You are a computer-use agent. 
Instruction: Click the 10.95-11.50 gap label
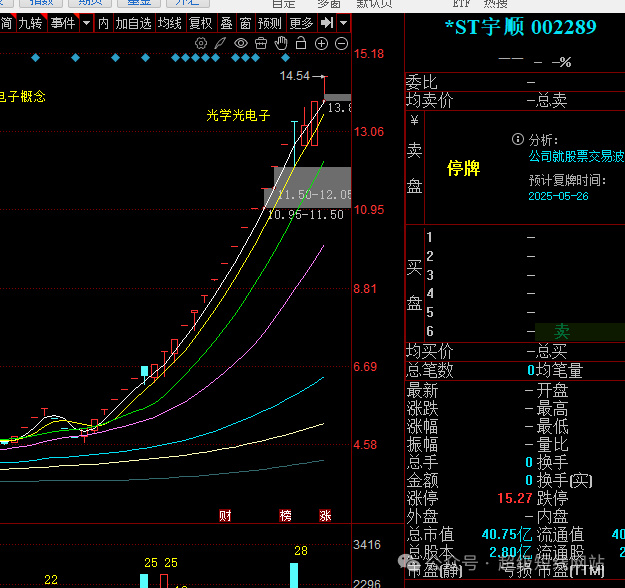click(x=306, y=215)
